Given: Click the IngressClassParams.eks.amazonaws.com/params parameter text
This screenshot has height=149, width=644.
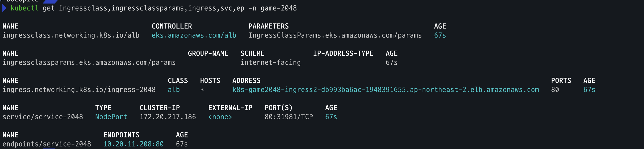Looking at the screenshot, I should (335, 35).
